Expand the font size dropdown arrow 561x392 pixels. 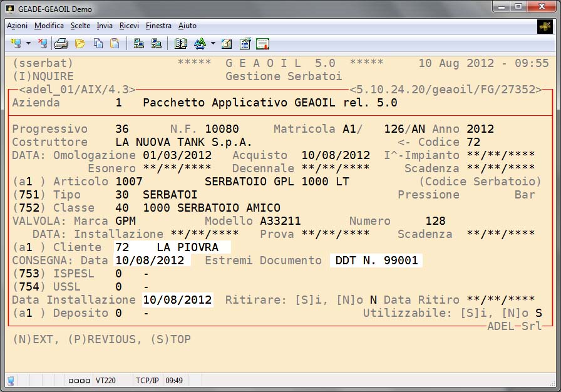click(x=212, y=44)
